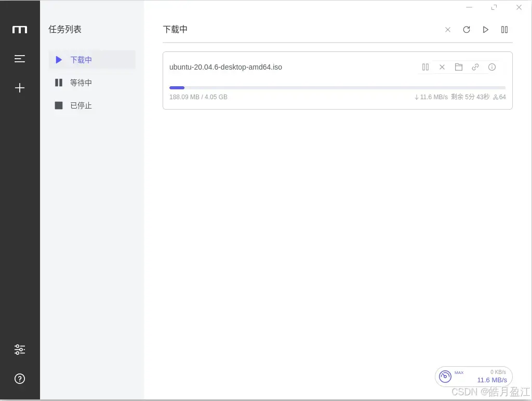The width and height of the screenshot is (532, 401).
Task: Pause all active downloads
Action: point(504,30)
